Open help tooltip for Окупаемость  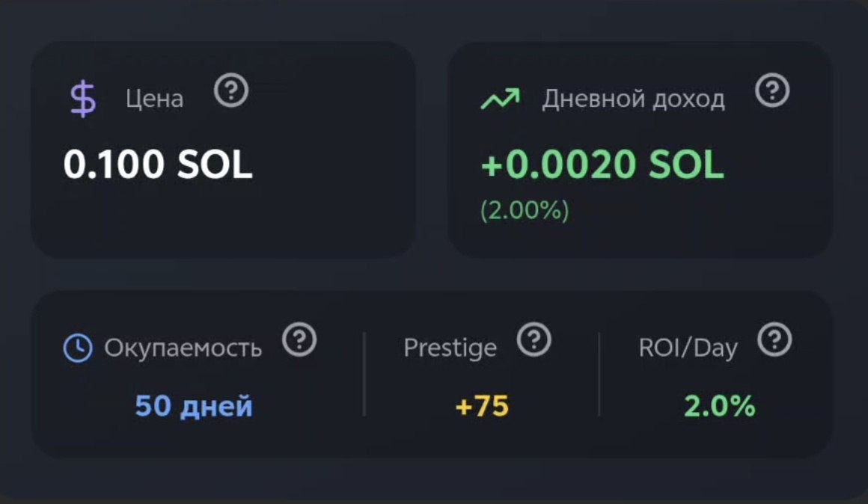299,340
